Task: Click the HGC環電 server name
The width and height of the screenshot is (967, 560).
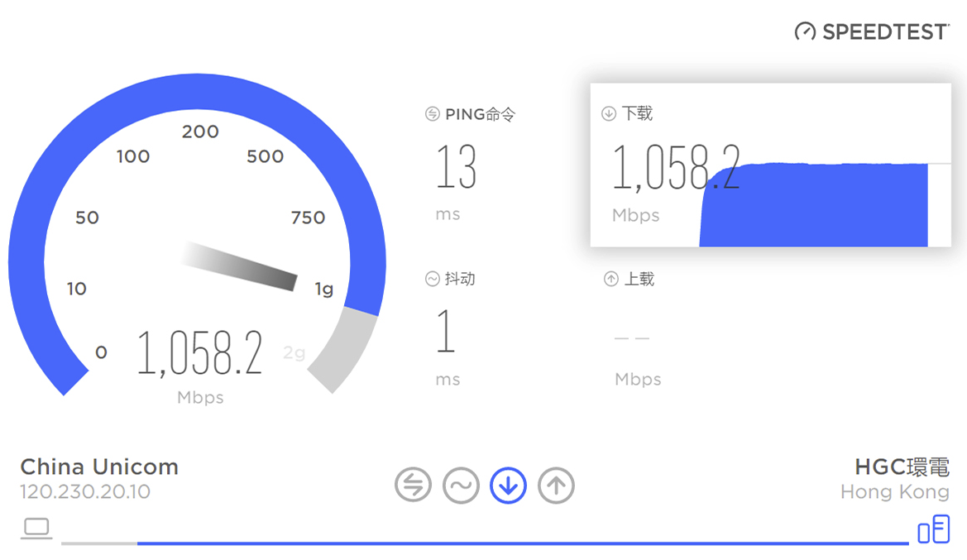Action: tap(902, 467)
